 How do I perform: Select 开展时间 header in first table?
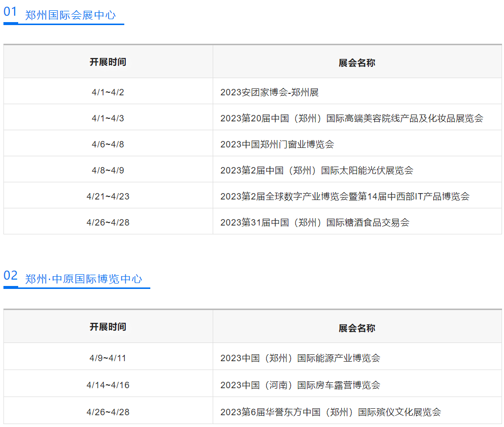pyautogui.click(x=108, y=62)
